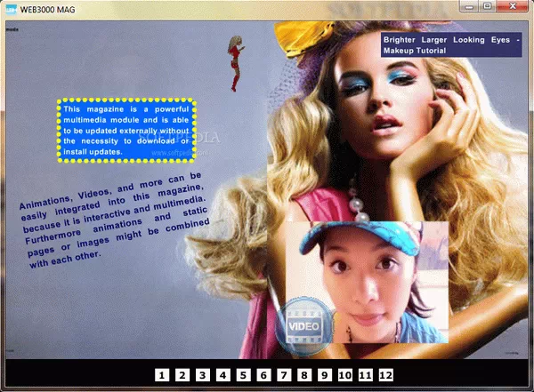Select page 10 button
534x392 pixels.
(344, 376)
